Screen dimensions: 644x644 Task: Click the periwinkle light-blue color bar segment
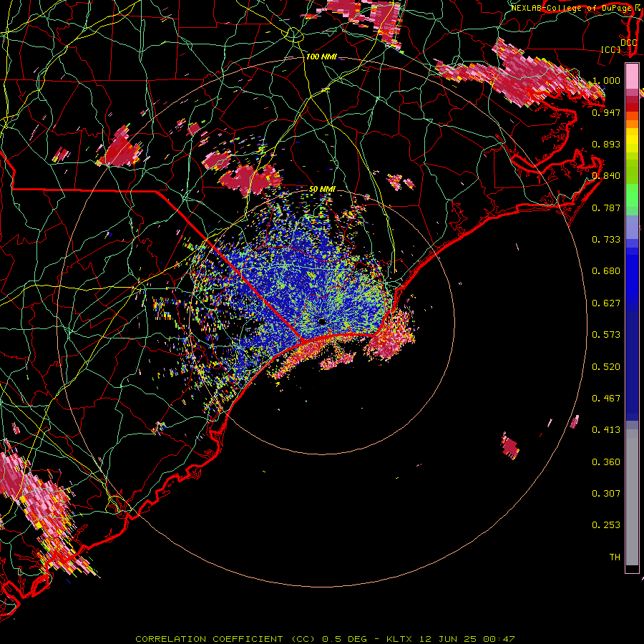632,227
